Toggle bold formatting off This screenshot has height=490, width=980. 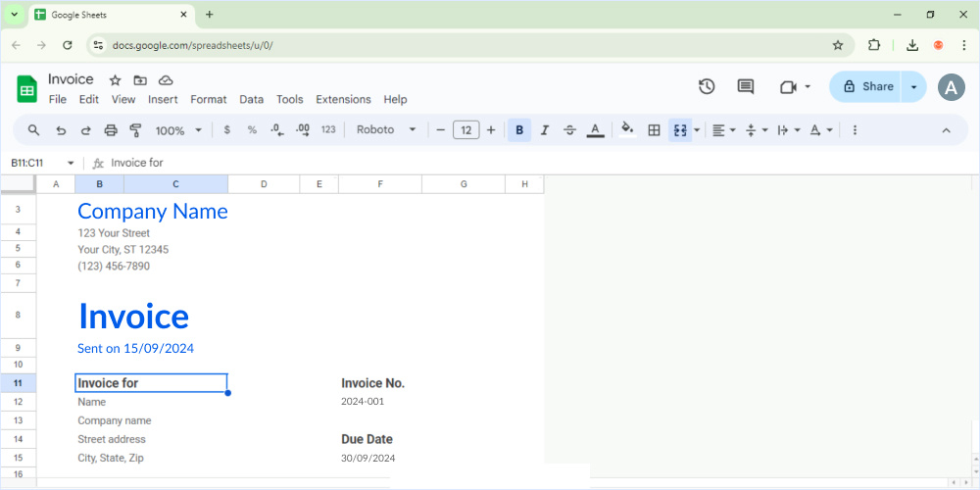pyautogui.click(x=519, y=130)
